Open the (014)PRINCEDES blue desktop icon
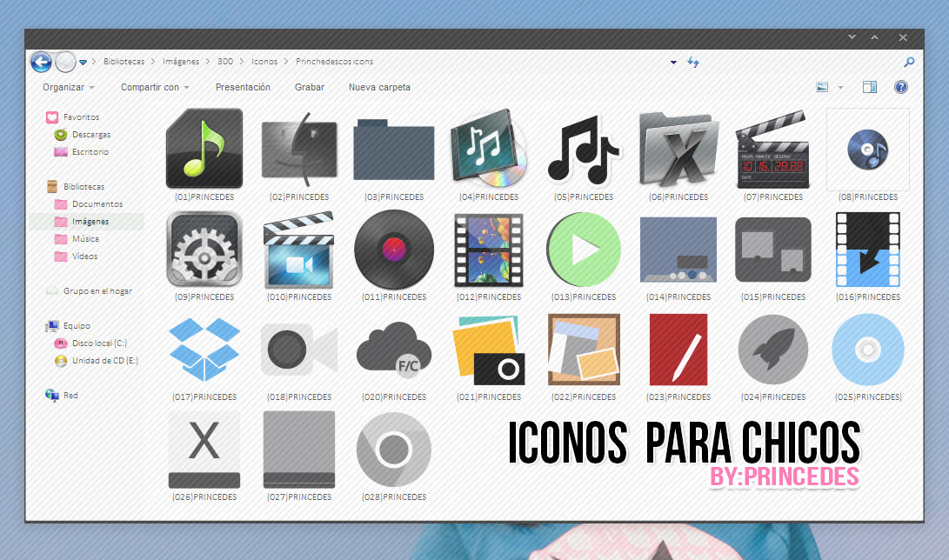The height and width of the screenshot is (560, 949). pos(678,250)
